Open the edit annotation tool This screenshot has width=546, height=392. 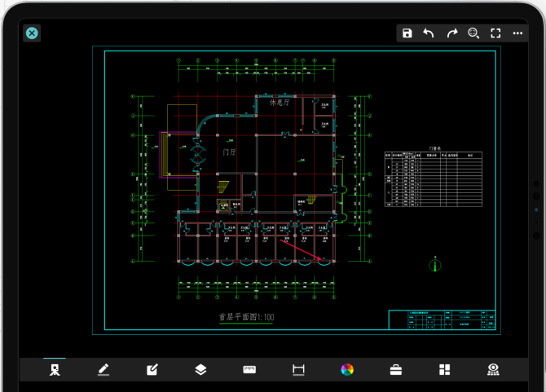point(152,369)
